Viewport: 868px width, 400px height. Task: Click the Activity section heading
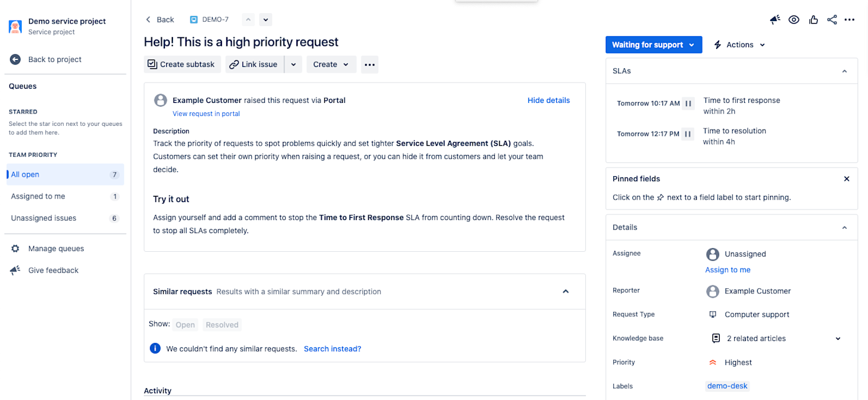(x=157, y=391)
